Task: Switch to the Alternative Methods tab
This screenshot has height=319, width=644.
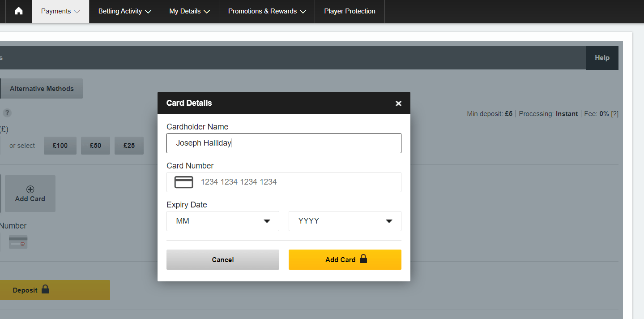Action: pos(42,89)
